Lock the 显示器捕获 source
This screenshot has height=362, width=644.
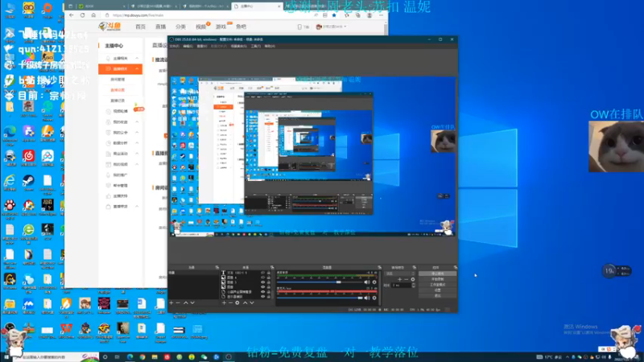point(269,297)
